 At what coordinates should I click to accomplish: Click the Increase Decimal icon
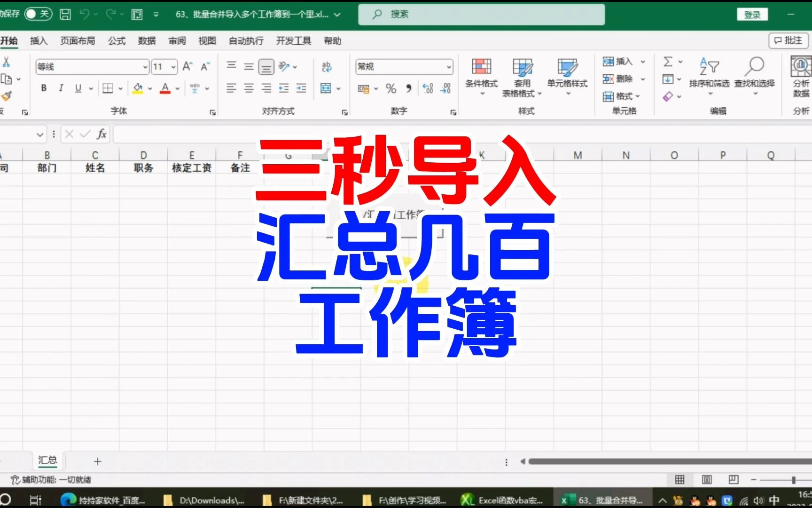pyautogui.click(x=428, y=88)
